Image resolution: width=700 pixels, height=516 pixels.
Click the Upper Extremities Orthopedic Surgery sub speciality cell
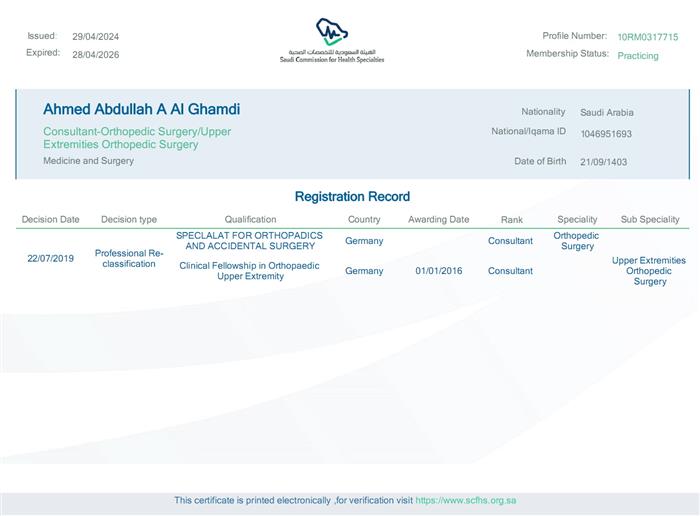649,271
